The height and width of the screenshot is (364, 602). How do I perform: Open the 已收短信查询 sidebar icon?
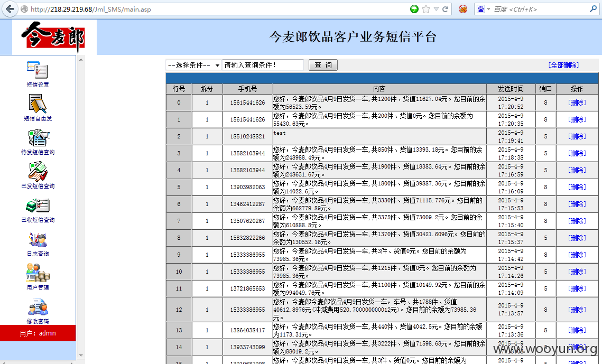click(38, 205)
